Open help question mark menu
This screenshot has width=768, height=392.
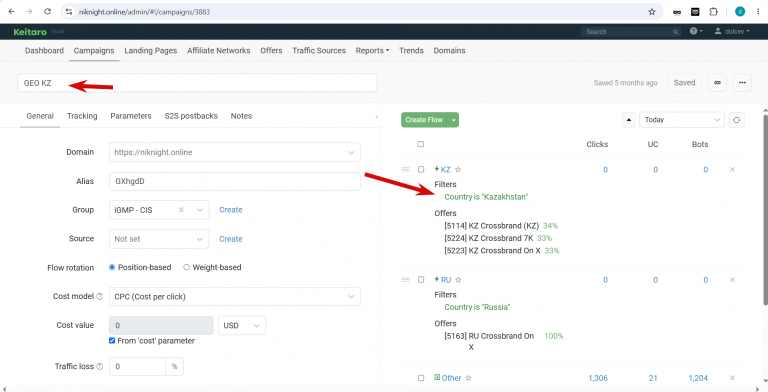pos(696,31)
